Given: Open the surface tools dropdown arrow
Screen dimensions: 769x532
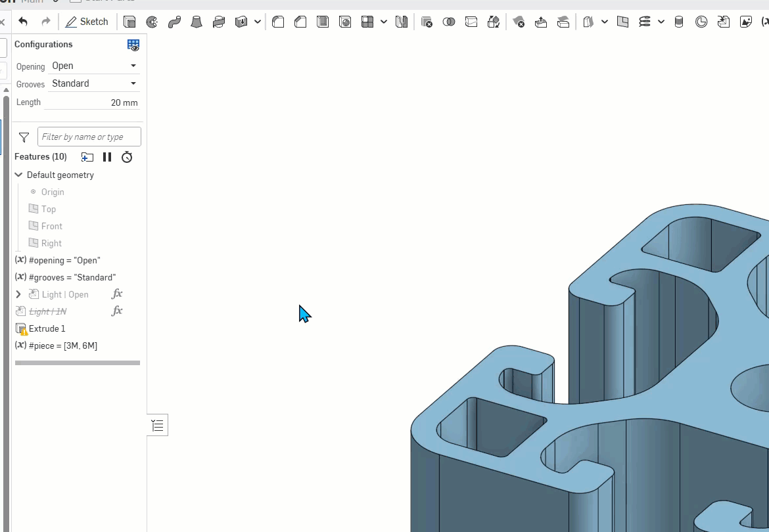Looking at the screenshot, I should (x=605, y=22).
